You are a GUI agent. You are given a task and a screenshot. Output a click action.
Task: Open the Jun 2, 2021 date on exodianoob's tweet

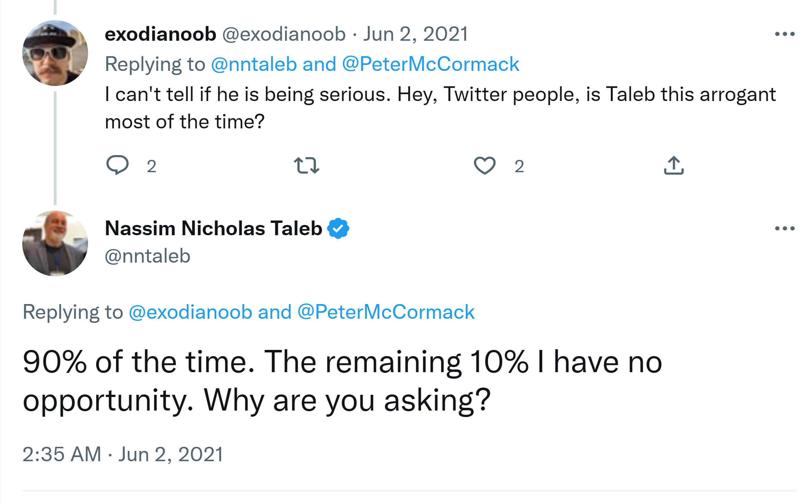[x=416, y=34]
